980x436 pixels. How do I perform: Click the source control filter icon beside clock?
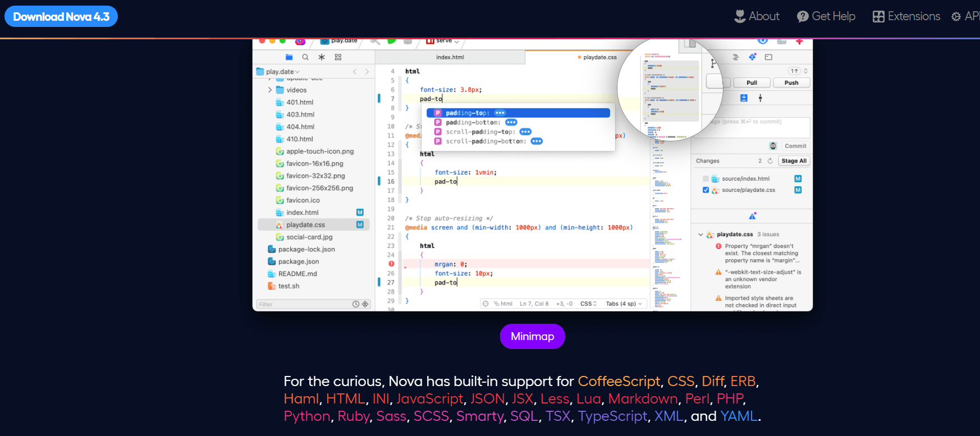coord(365,304)
